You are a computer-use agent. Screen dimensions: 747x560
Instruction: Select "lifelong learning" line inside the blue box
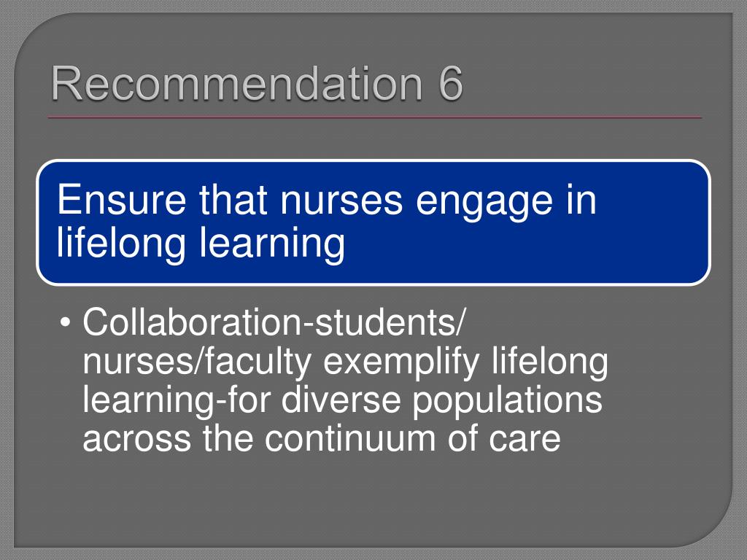(201, 244)
